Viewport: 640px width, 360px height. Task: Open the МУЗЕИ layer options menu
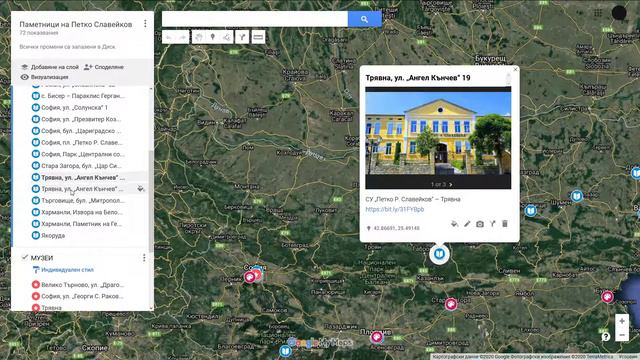coord(144,258)
